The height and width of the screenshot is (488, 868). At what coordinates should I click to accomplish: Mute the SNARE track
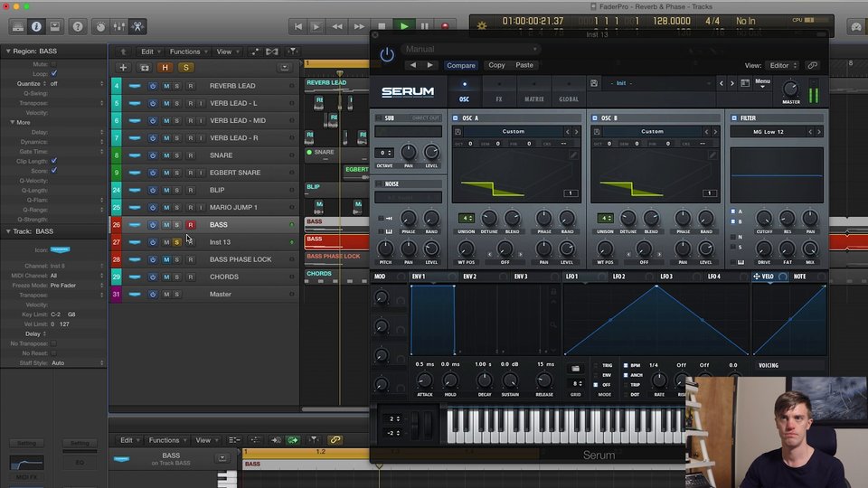click(166, 155)
